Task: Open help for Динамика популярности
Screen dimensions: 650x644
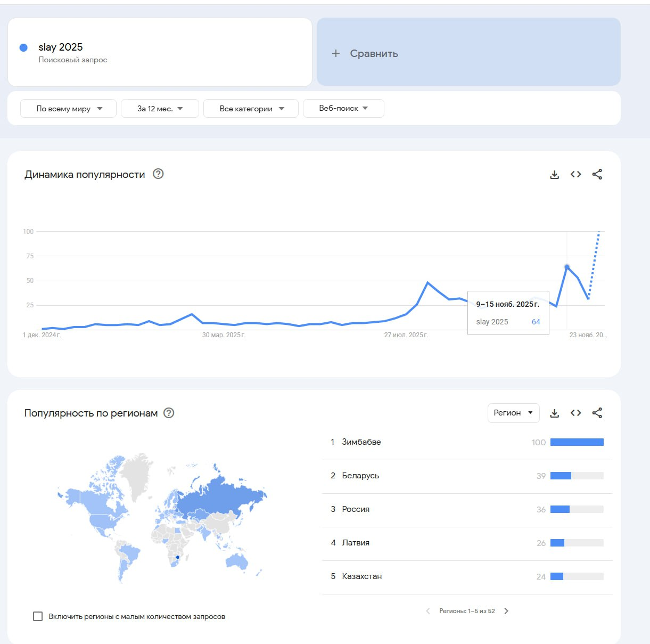Action: [x=158, y=174]
